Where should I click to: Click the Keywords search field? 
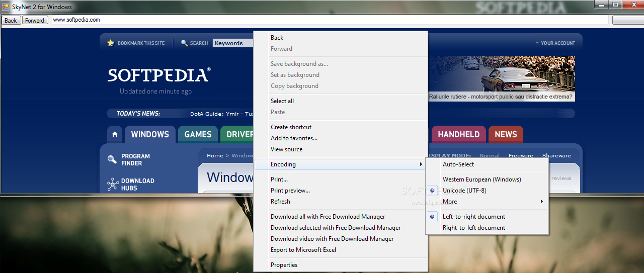point(233,43)
